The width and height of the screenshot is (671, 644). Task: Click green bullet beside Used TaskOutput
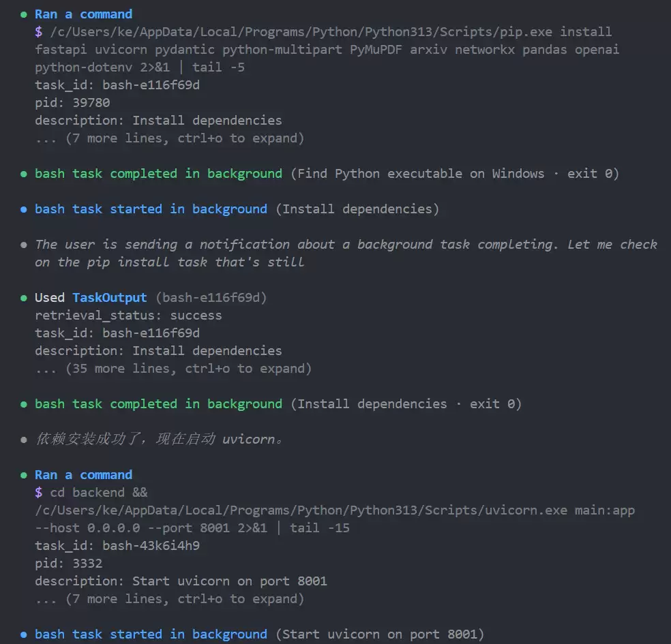point(24,298)
